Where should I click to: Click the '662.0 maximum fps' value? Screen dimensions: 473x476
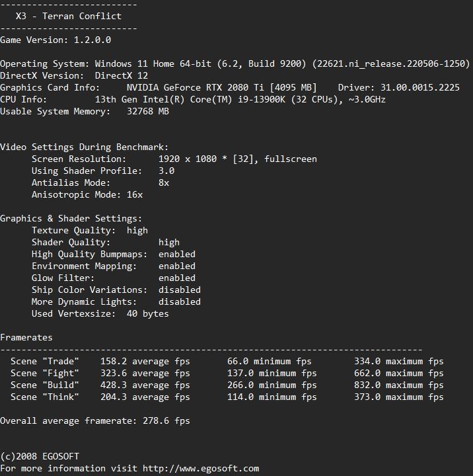[398, 373]
